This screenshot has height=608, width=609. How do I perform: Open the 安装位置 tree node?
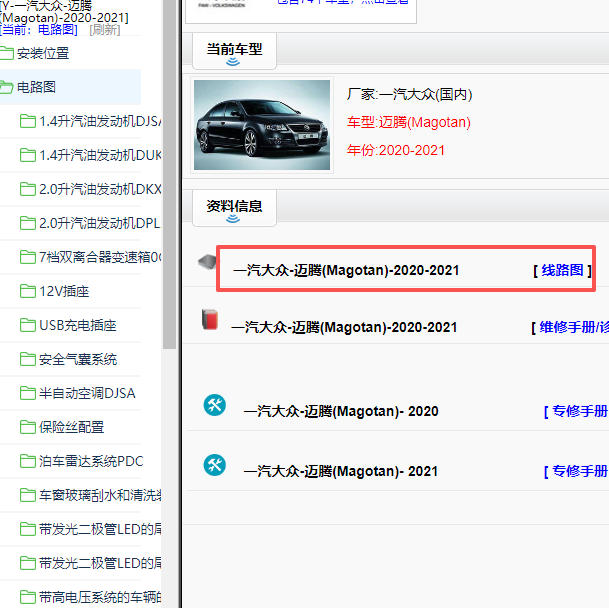coord(43,53)
